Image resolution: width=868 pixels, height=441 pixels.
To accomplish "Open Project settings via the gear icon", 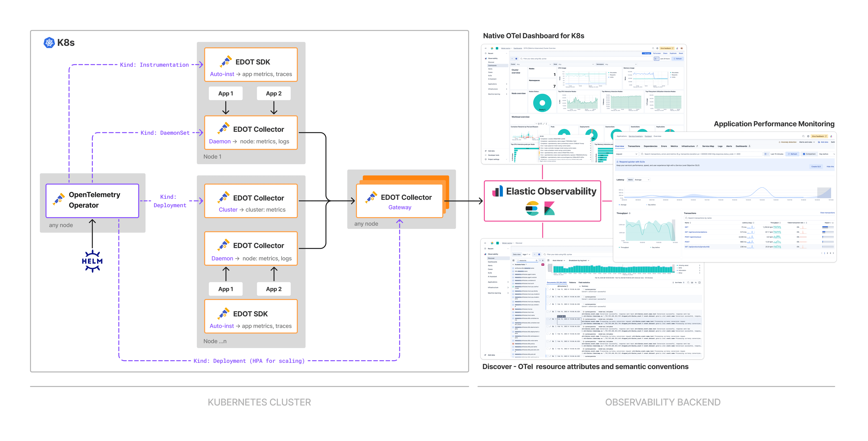I will pyautogui.click(x=486, y=159).
